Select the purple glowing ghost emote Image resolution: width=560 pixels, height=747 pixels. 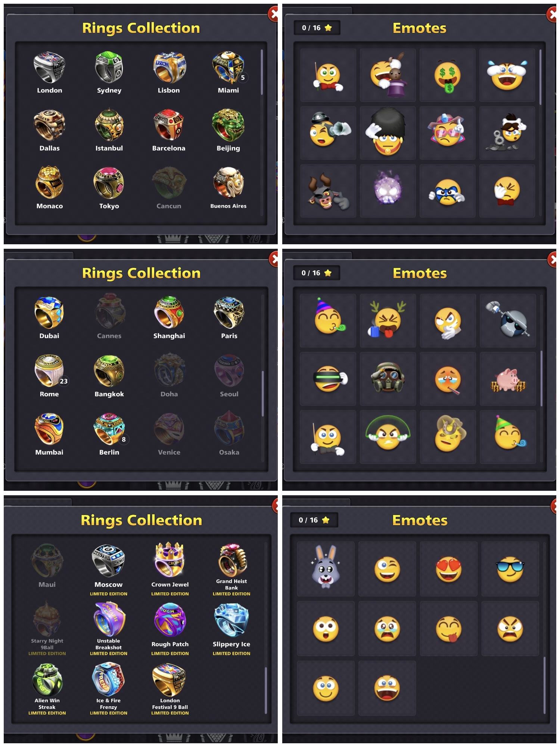click(388, 191)
